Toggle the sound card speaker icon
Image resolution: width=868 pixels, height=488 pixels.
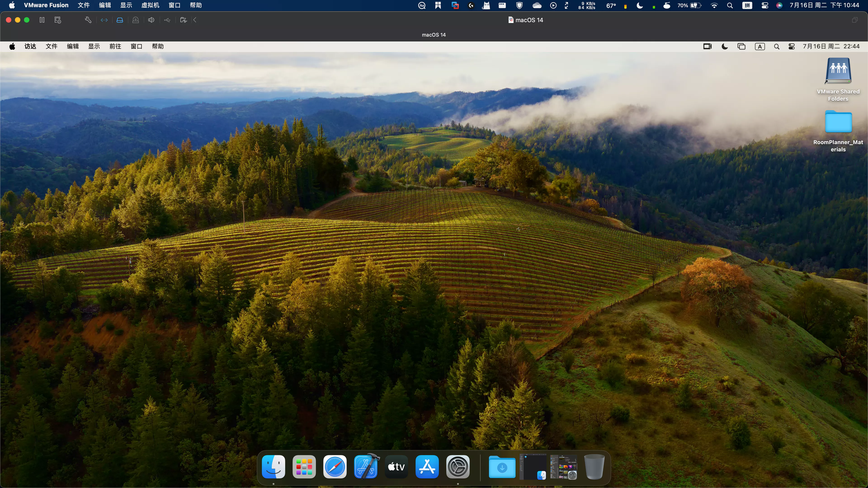(x=151, y=20)
